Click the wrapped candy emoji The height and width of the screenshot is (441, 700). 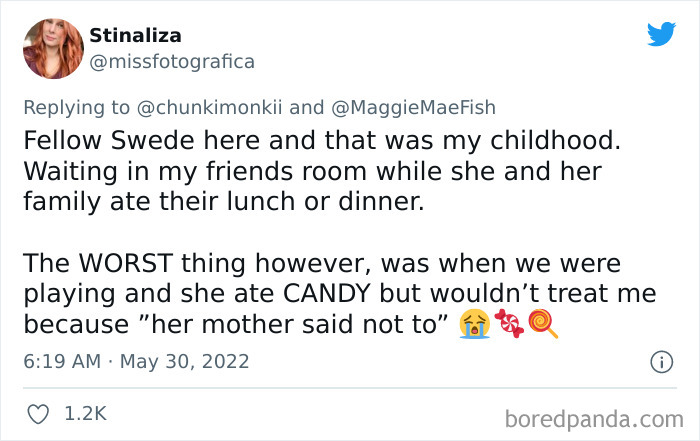(x=508, y=324)
